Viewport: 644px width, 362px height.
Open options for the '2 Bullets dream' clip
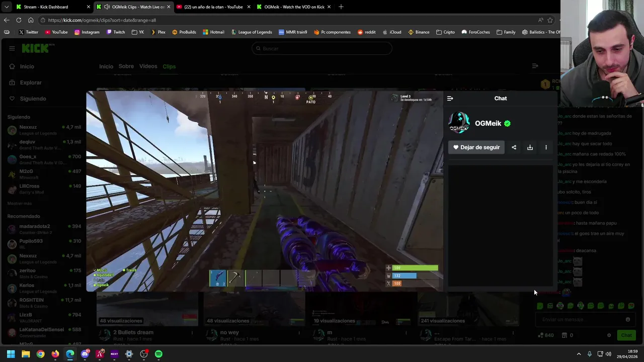[192, 332]
